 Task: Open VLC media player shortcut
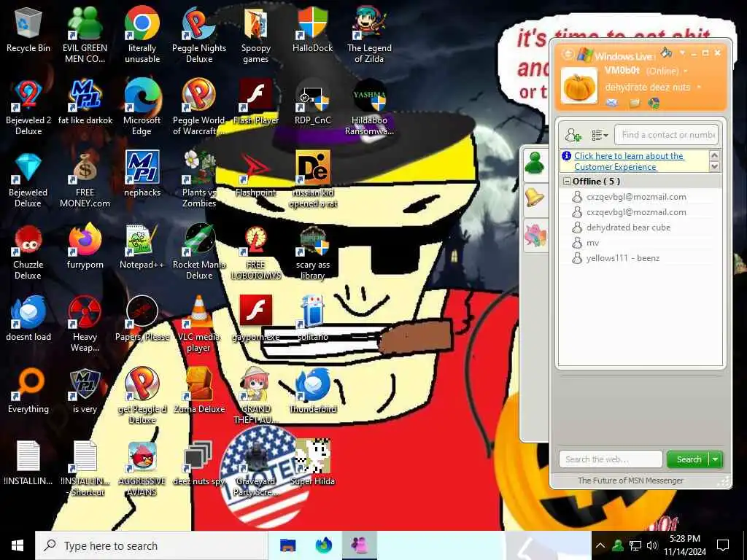pos(199,324)
